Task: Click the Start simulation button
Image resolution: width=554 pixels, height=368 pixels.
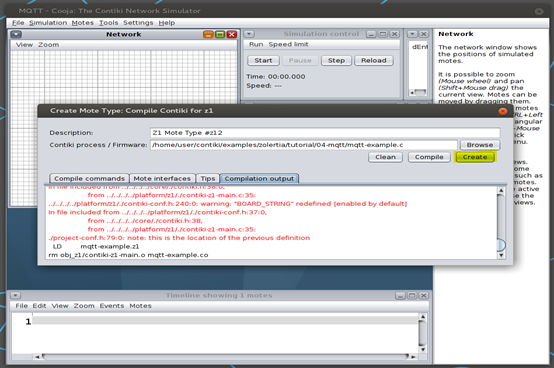Action: coord(263,60)
